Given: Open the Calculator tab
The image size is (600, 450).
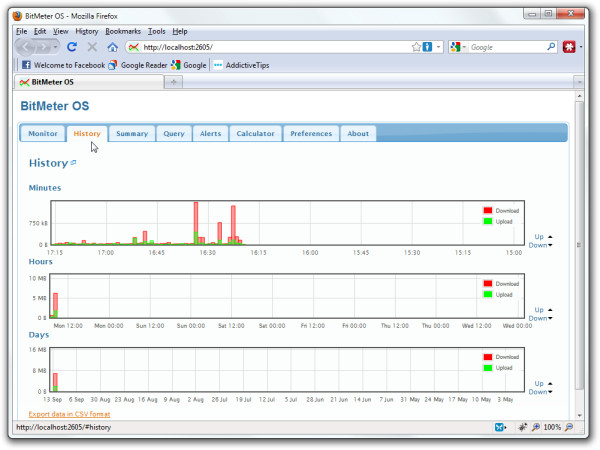Looking at the screenshot, I should click(255, 134).
